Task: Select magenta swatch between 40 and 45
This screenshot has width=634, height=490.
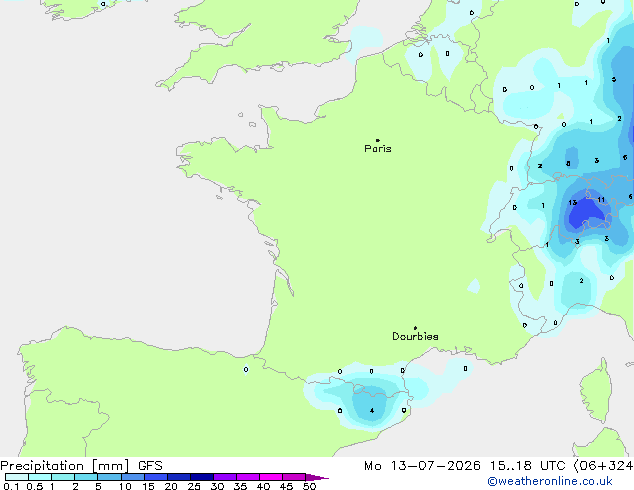Action: click(x=271, y=477)
